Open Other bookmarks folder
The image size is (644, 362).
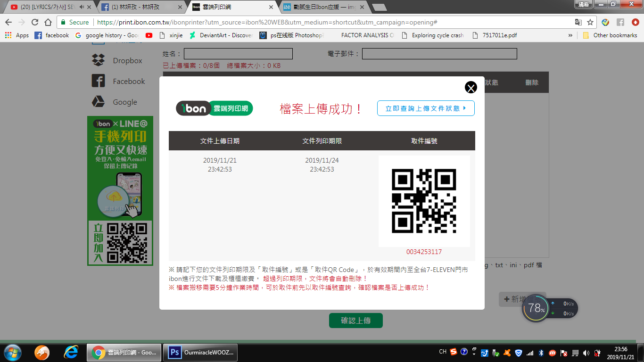tap(610, 35)
